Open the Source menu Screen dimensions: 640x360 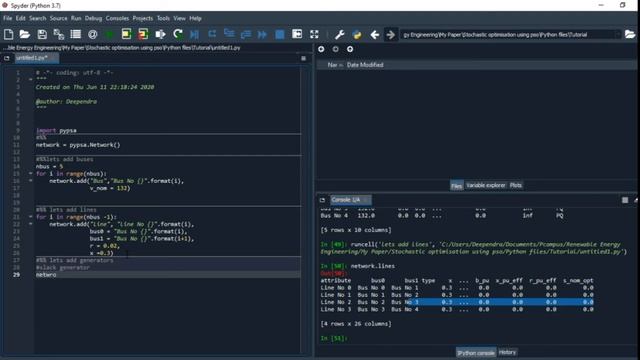tap(58, 18)
